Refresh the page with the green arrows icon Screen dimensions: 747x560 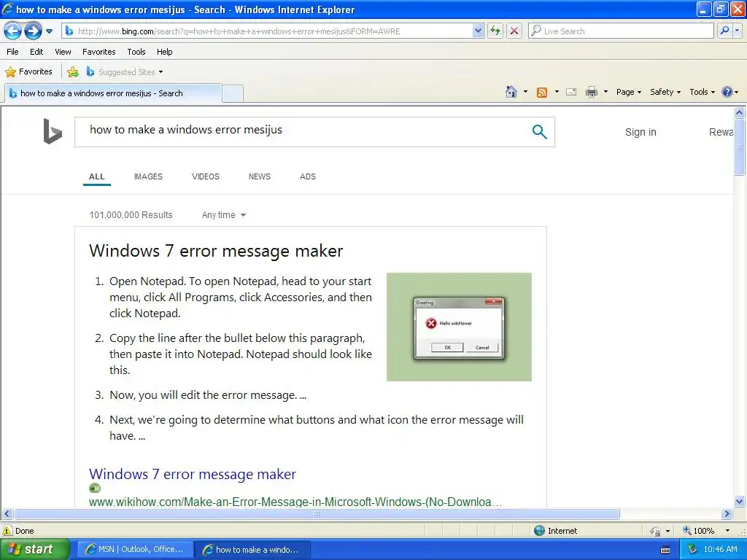tap(495, 31)
